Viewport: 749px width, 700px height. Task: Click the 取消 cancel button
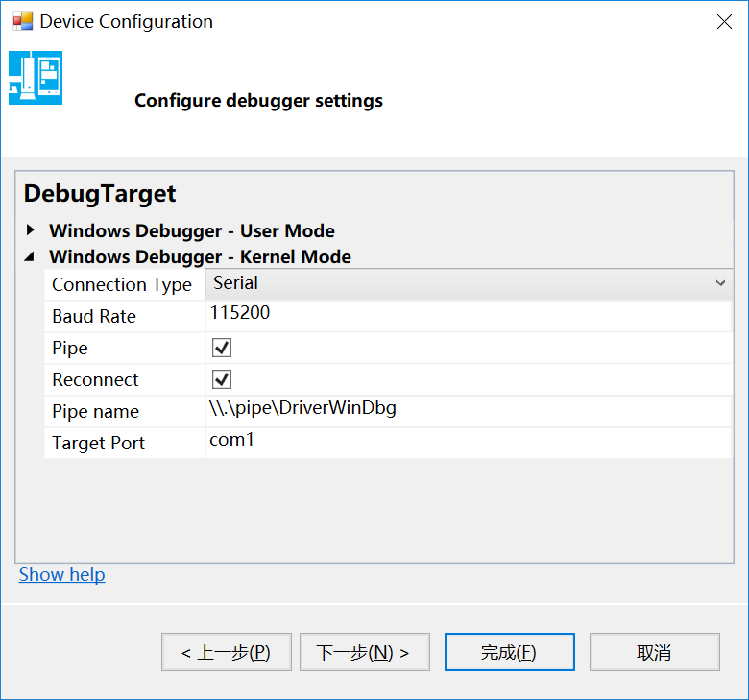655,652
